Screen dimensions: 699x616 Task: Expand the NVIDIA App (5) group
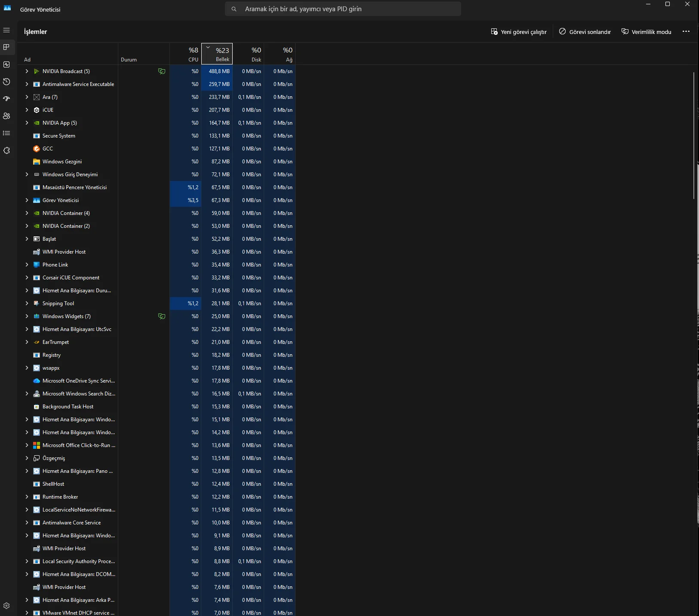coord(27,123)
